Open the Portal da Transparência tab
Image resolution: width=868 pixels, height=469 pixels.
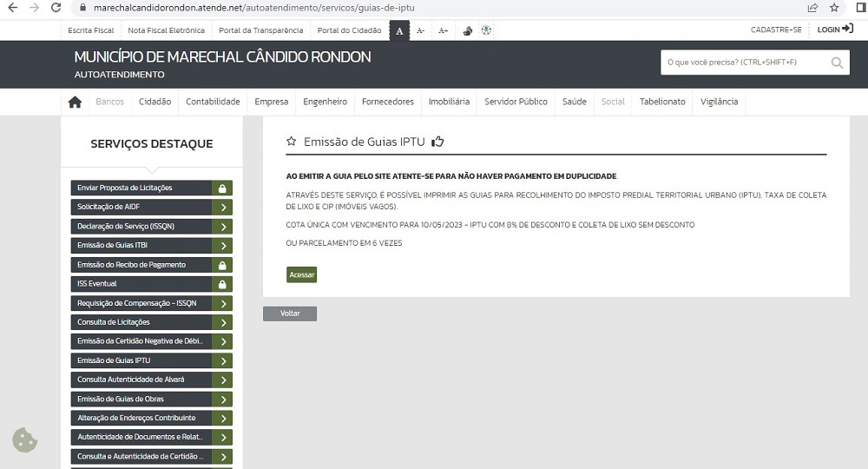coord(260,30)
